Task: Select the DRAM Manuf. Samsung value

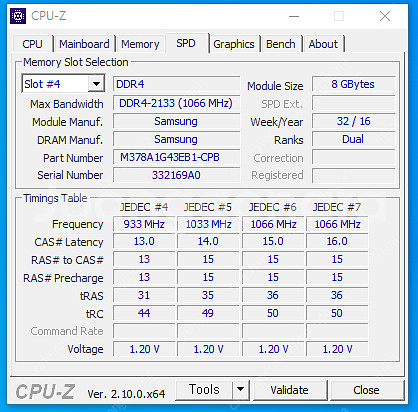Action: [x=176, y=139]
